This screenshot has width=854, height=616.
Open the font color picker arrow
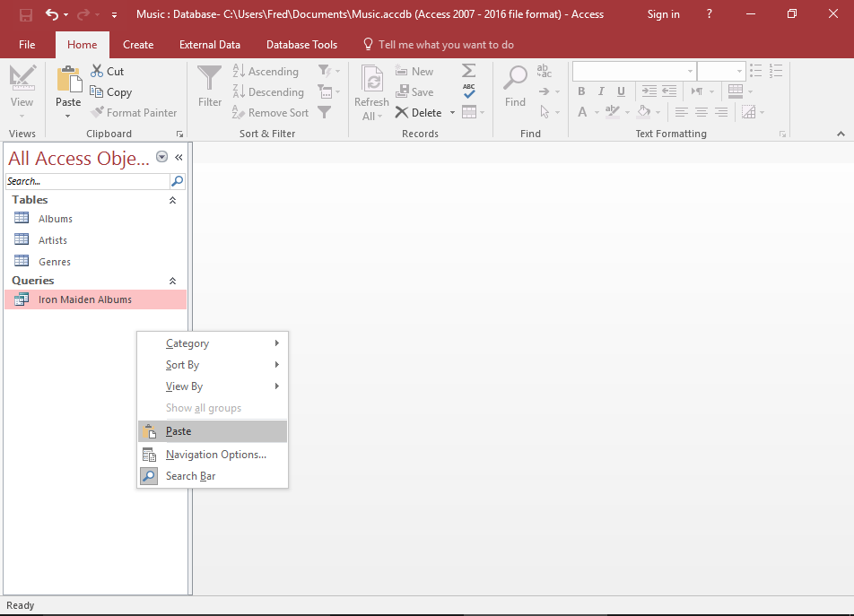pos(597,113)
